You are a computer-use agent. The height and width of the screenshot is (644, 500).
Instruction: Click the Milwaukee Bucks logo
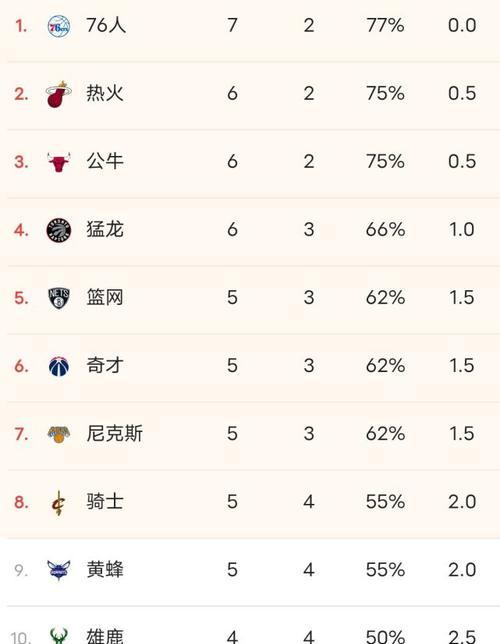[59, 636]
